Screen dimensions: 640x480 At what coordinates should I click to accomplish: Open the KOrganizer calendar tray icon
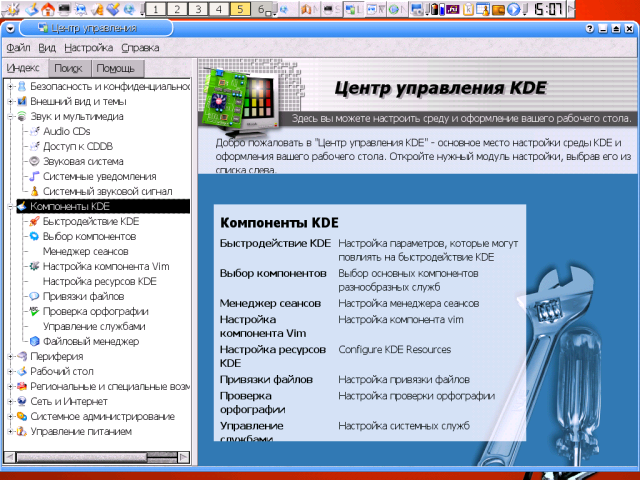click(483, 9)
